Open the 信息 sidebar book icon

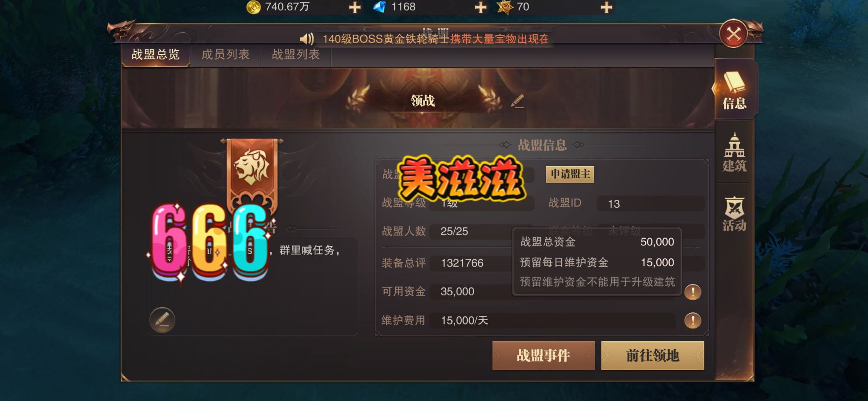coord(734,89)
